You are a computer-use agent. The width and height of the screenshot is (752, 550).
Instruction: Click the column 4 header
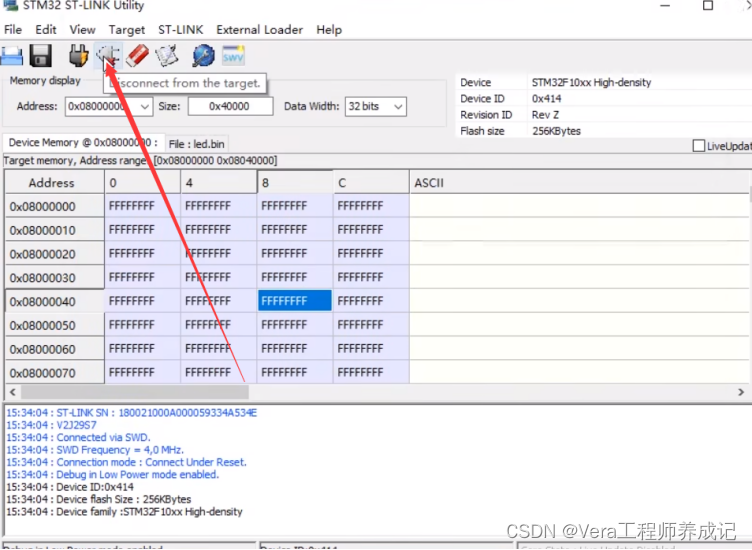[219, 182]
